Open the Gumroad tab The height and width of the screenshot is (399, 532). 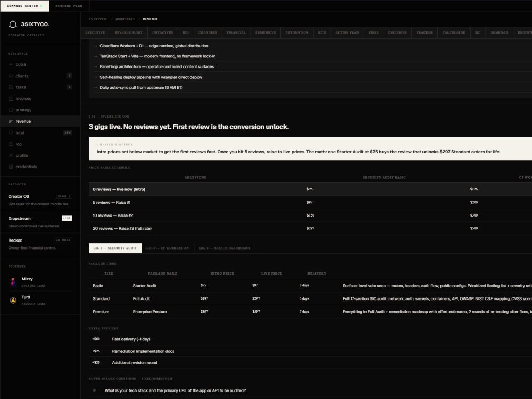point(499,32)
